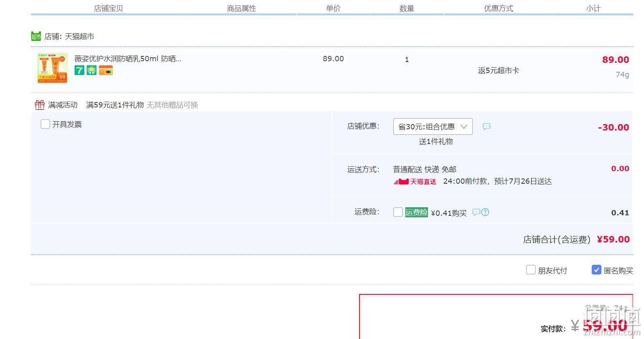This screenshot has width=644, height=339.
Task: Open the Vichy sunscreen product thumbnail
Action: [53, 68]
